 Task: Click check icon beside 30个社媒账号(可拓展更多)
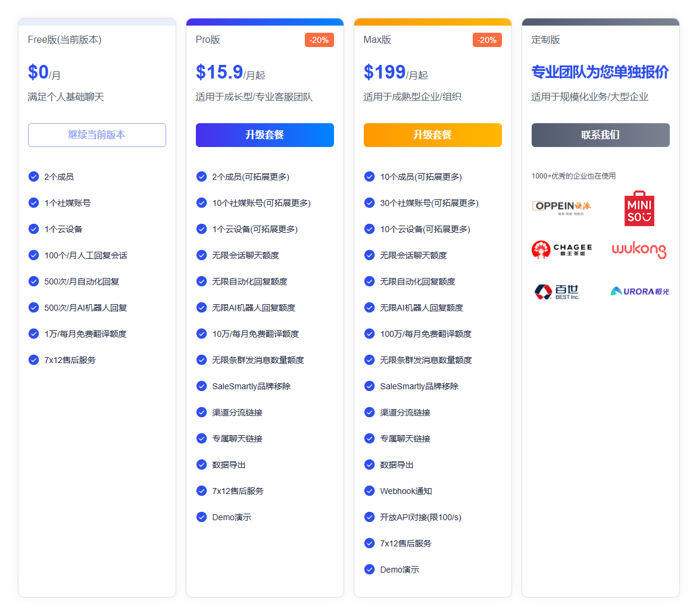[369, 203]
